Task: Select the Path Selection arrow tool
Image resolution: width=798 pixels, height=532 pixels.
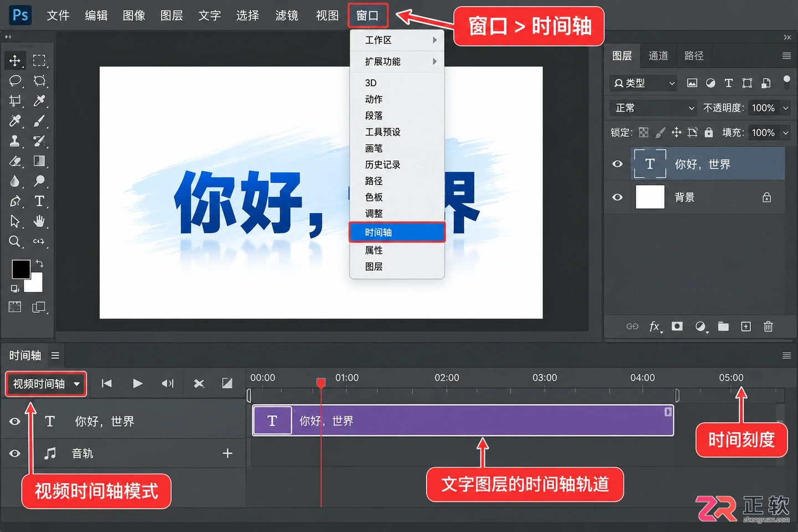Action: (x=15, y=221)
